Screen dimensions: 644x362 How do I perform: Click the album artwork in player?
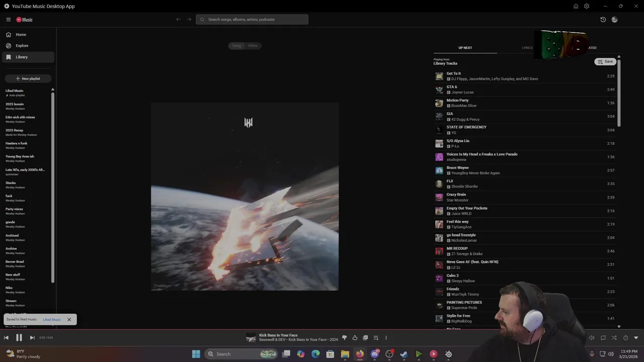(245, 197)
